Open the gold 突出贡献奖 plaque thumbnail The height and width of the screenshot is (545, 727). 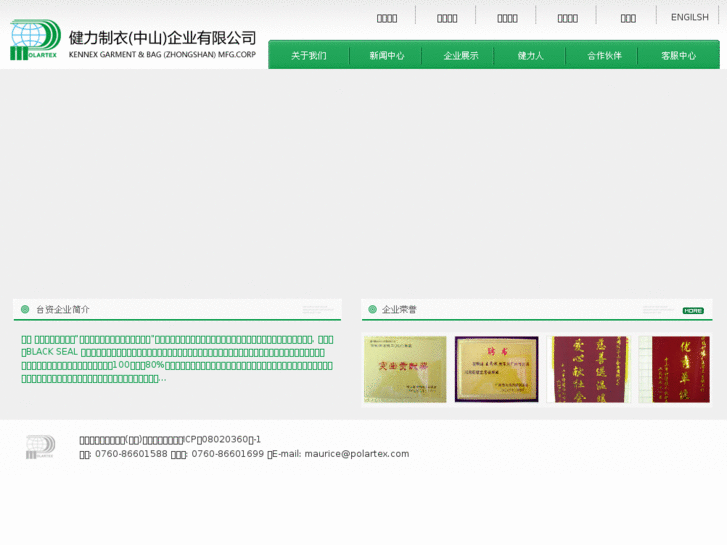[405, 369]
